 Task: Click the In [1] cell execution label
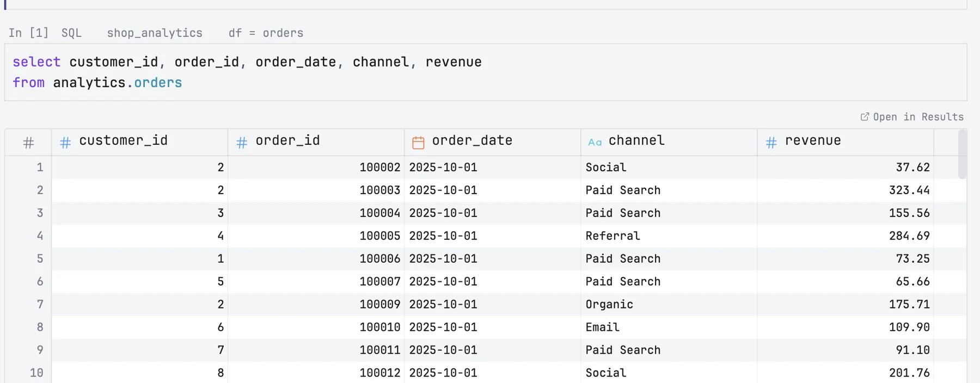pos(28,33)
